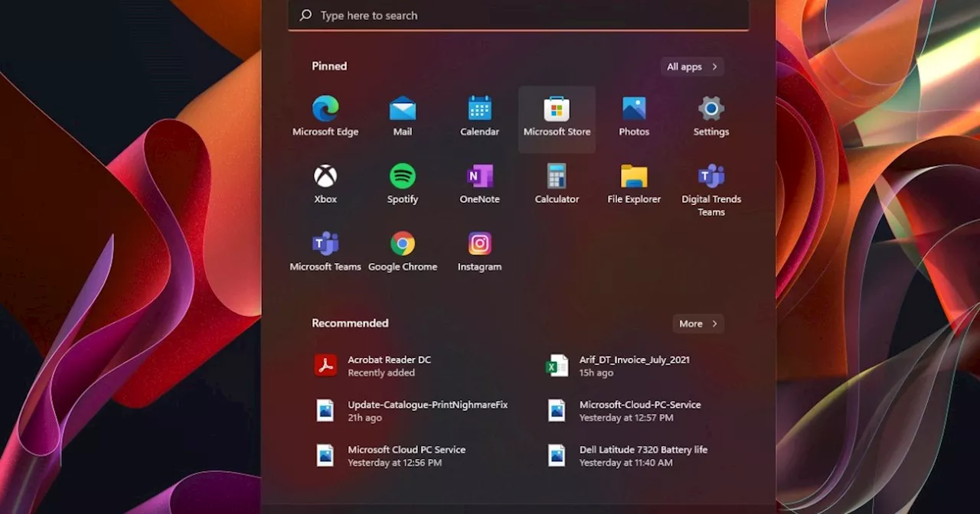Click the image icon beside Dell Latitude 7320 Battery life

tap(557, 456)
